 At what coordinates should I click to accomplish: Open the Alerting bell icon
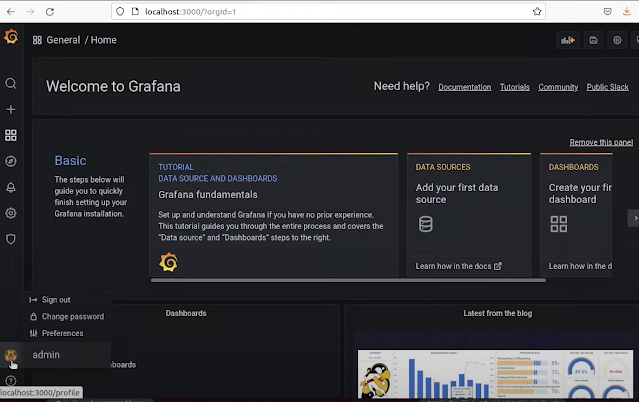(11, 187)
